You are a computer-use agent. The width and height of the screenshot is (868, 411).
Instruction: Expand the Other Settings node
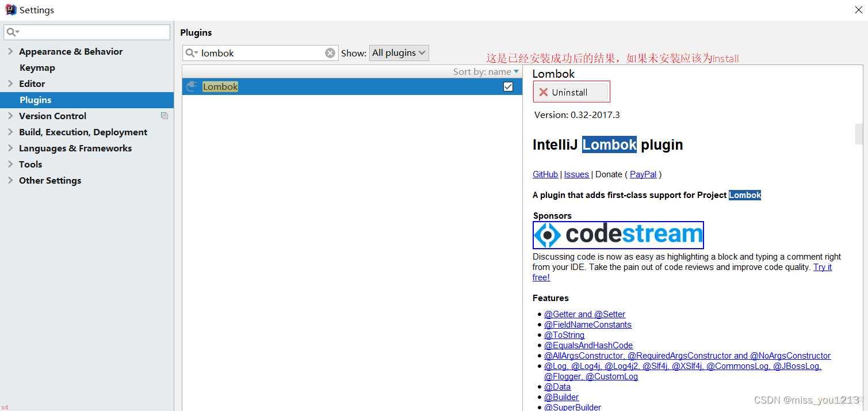click(10, 180)
